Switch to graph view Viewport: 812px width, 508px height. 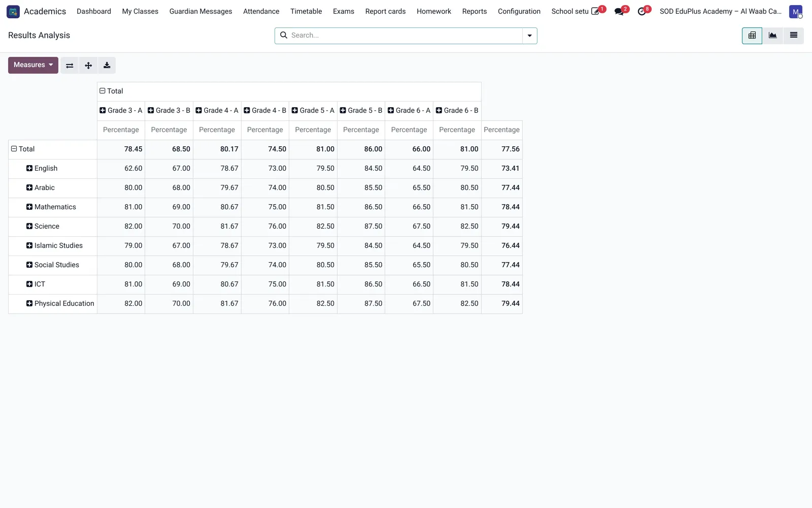coord(772,36)
